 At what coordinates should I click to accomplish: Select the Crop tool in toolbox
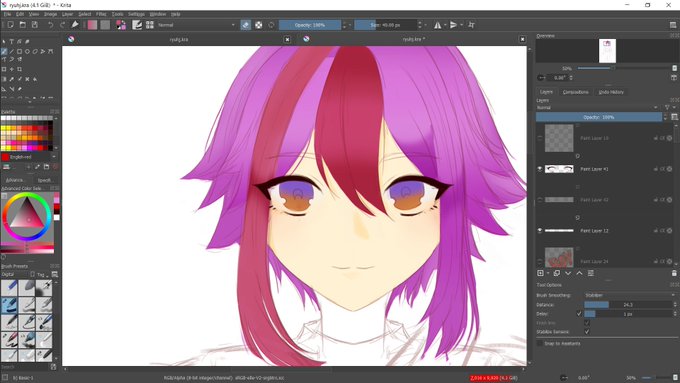[20, 69]
